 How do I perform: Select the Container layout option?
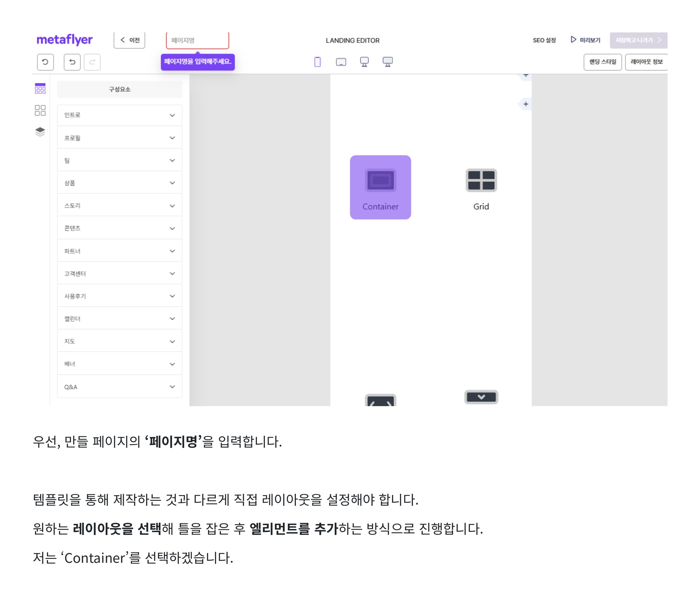tap(380, 187)
